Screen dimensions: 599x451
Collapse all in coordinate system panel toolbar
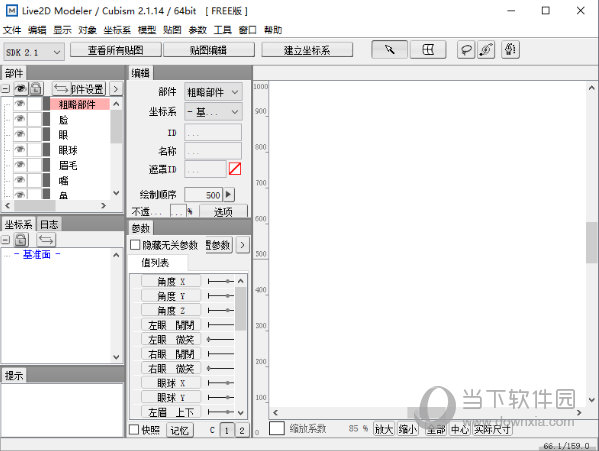coord(5,240)
